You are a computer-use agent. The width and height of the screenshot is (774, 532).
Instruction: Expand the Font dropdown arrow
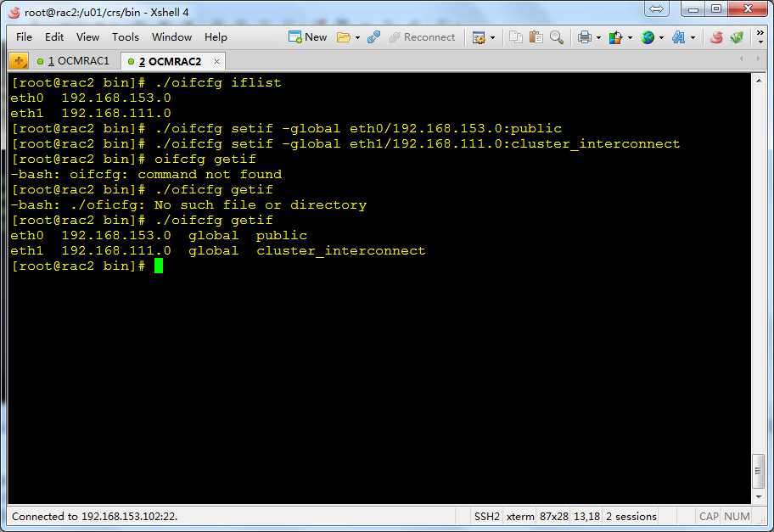(693, 37)
